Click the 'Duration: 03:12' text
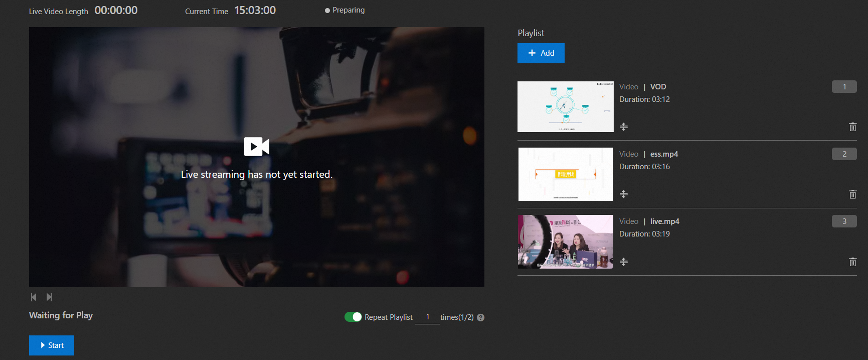The width and height of the screenshot is (868, 360). click(x=644, y=99)
